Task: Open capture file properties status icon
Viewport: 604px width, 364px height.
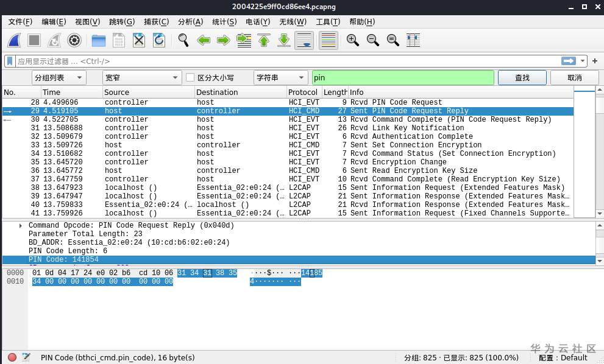Action: (26, 357)
